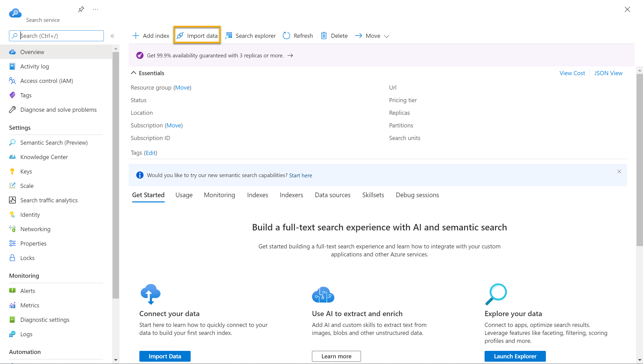Collapse the Essentials section chevron
This screenshot has height=364, width=643.
[133, 73]
